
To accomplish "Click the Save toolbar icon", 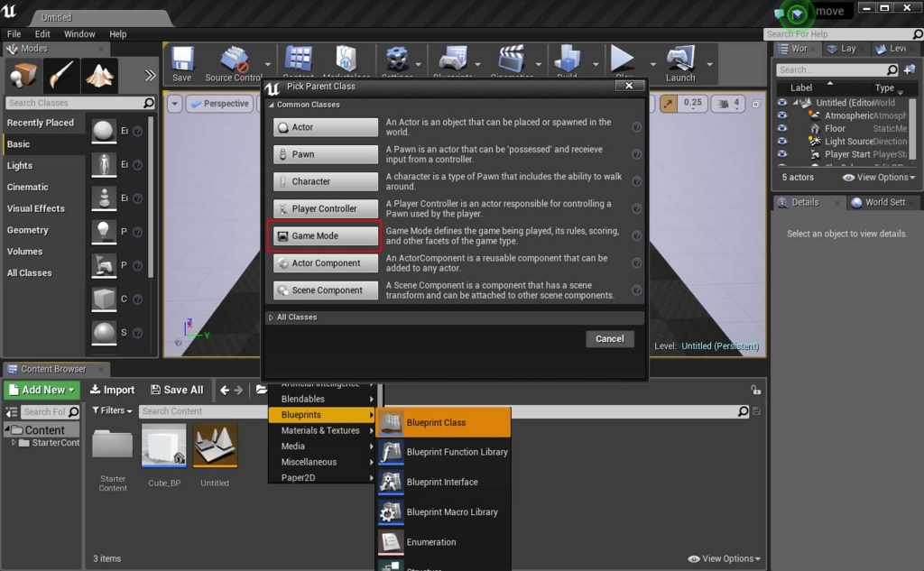I will [x=182, y=63].
